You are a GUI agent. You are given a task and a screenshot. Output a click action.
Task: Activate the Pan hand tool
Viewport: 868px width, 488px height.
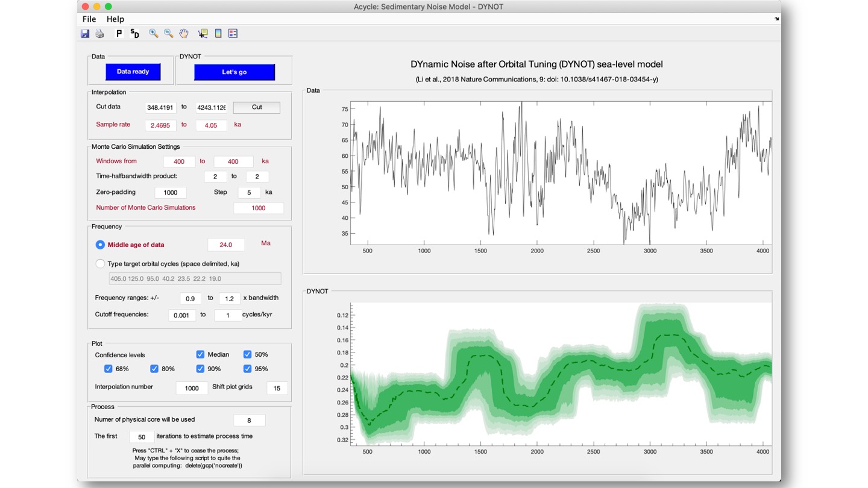tap(184, 34)
